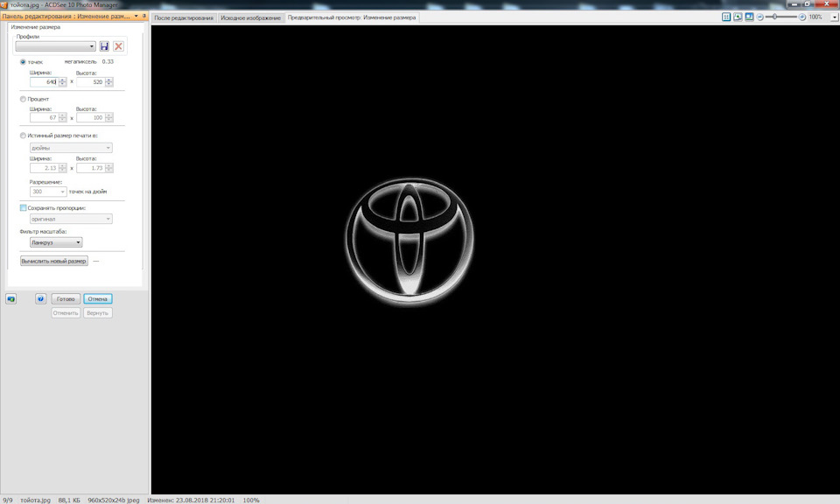Click the "Вернуть" redo button
Image resolution: width=840 pixels, height=504 pixels.
pos(97,312)
